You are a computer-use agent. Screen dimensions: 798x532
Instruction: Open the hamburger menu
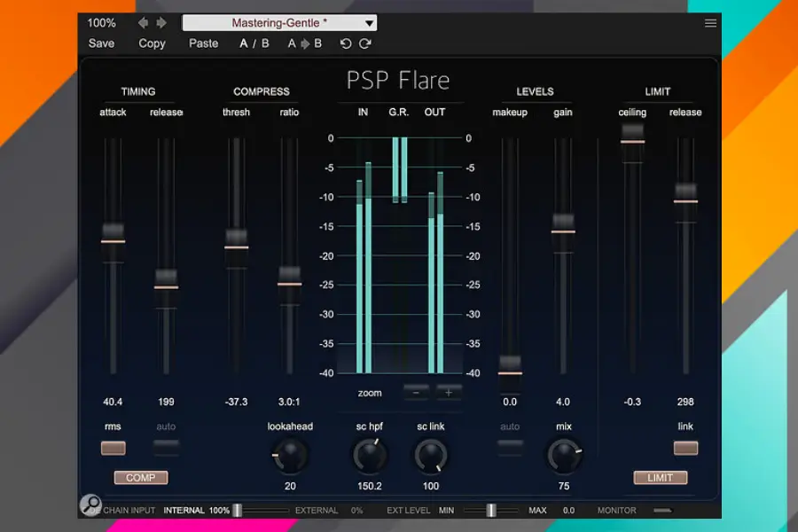[x=710, y=23]
